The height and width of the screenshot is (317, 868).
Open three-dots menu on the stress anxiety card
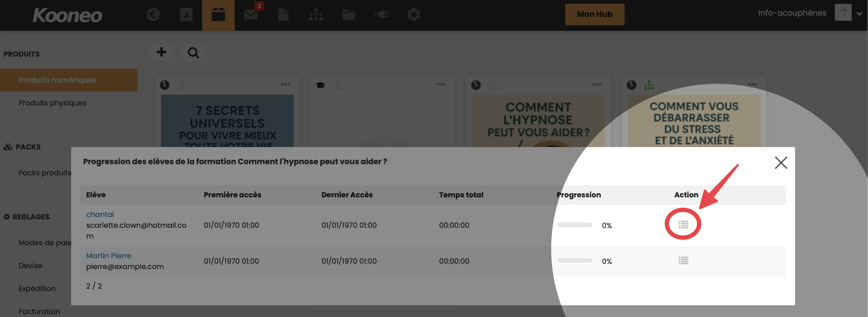(x=752, y=84)
